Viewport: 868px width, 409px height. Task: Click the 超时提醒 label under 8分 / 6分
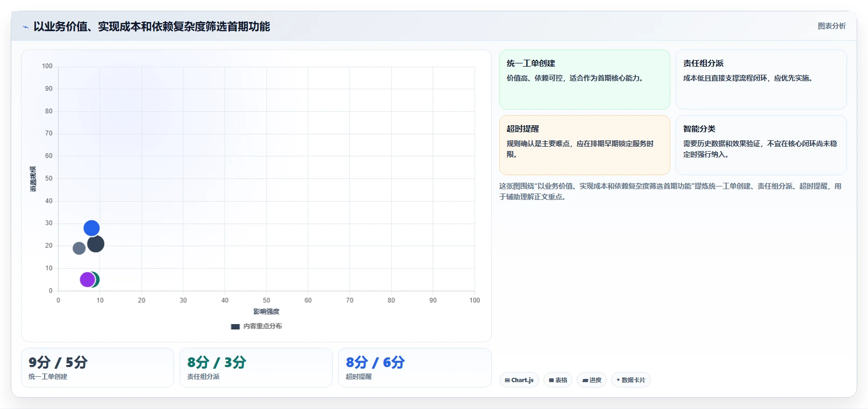click(x=358, y=377)
